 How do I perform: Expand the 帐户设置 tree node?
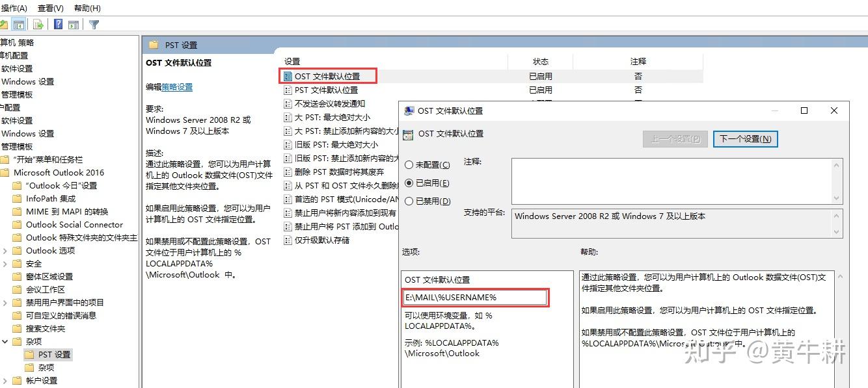[x=6, y=381]
